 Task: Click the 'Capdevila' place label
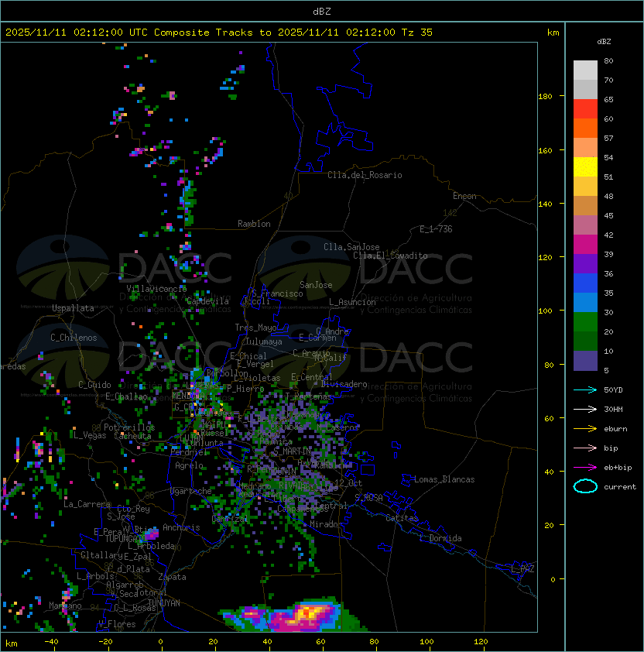tap(207, 301)
